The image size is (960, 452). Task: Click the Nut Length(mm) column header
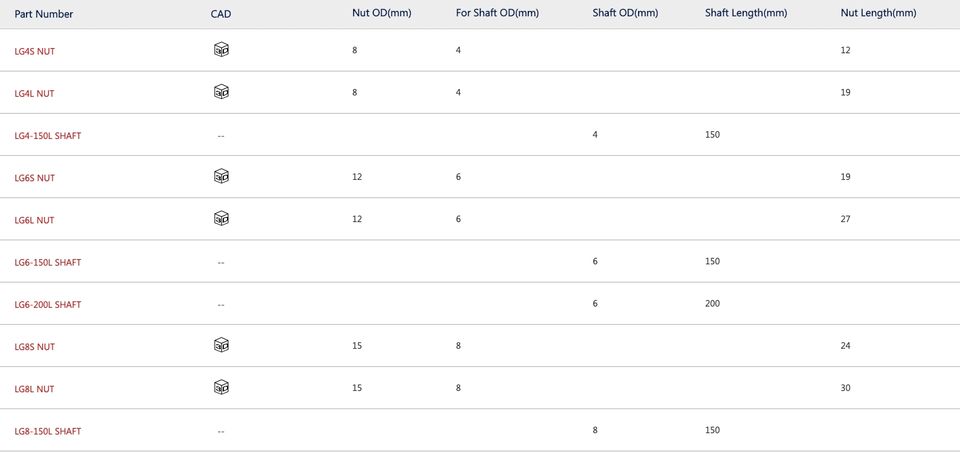tap(879, 13)
